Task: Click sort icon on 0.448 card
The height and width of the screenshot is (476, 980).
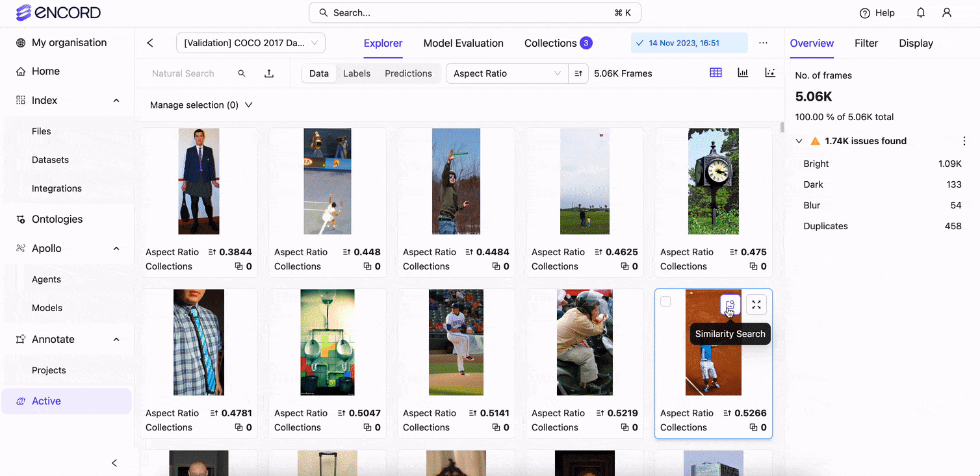Action: coord(346,252)
